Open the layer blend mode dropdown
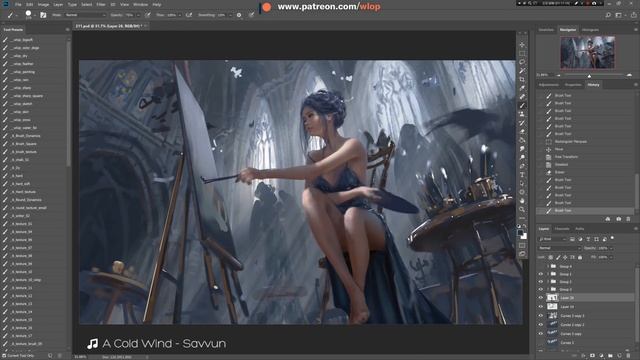The image size is (640, 360). tap(559, 248)
